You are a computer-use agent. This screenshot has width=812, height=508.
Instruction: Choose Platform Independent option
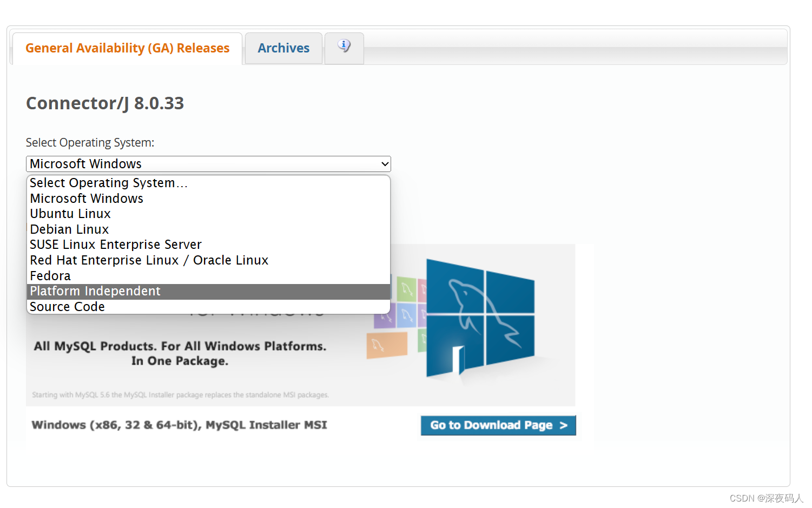[208, 291]
